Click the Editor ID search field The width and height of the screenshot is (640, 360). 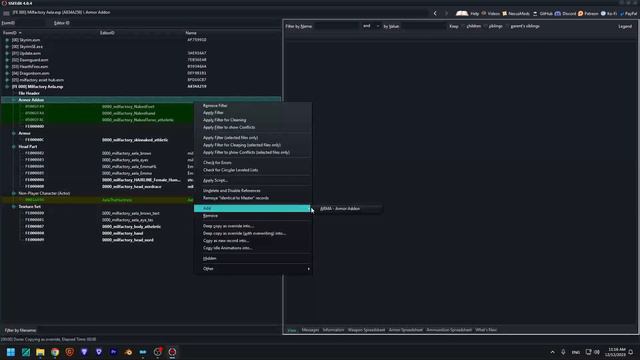pyautogui.click(x=176, y=23)
